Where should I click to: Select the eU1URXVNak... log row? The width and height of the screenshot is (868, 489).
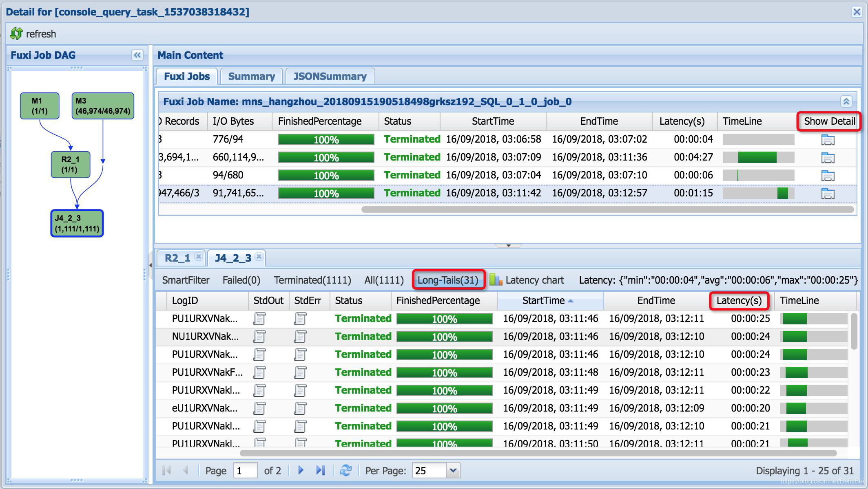[x=501, y=408]
